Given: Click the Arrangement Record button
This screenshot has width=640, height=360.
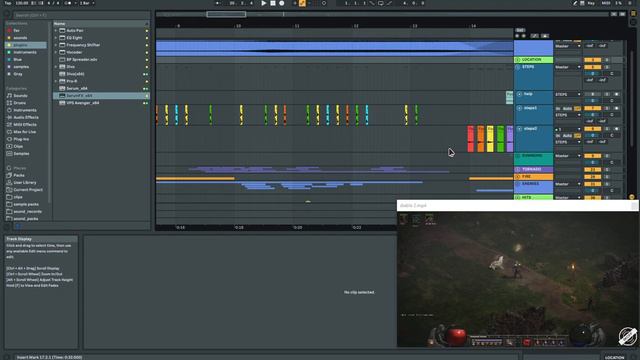Looking at the screenshot, I should pyautogui.click(x=282, y=3).
